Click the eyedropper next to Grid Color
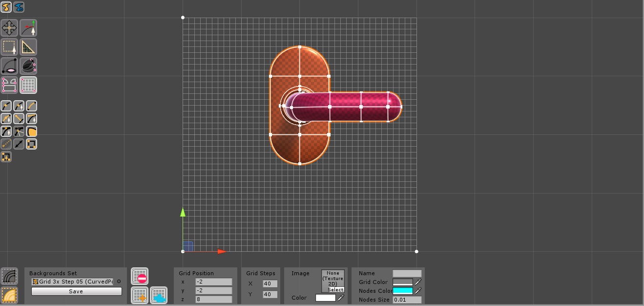 point(418,283)
